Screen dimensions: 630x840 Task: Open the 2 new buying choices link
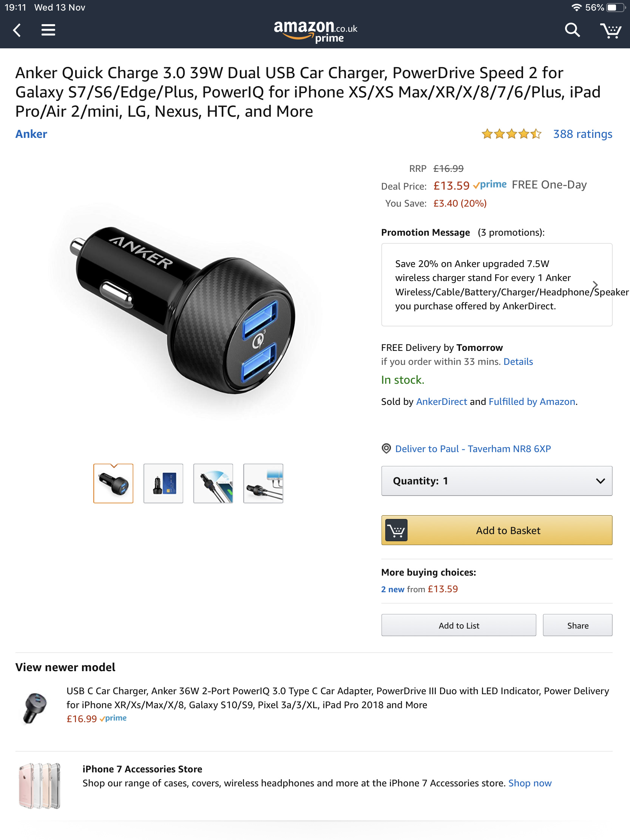coord(392,589)
